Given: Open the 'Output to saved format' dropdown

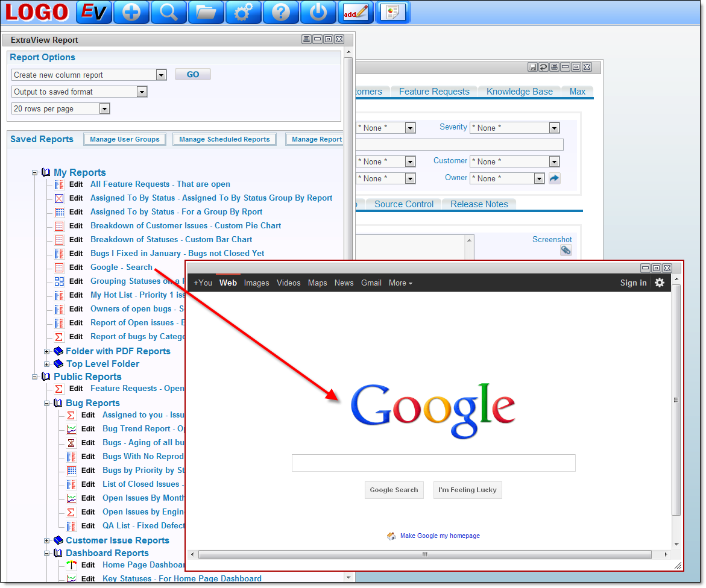Looking at the screenshot, I should [142, 92].
